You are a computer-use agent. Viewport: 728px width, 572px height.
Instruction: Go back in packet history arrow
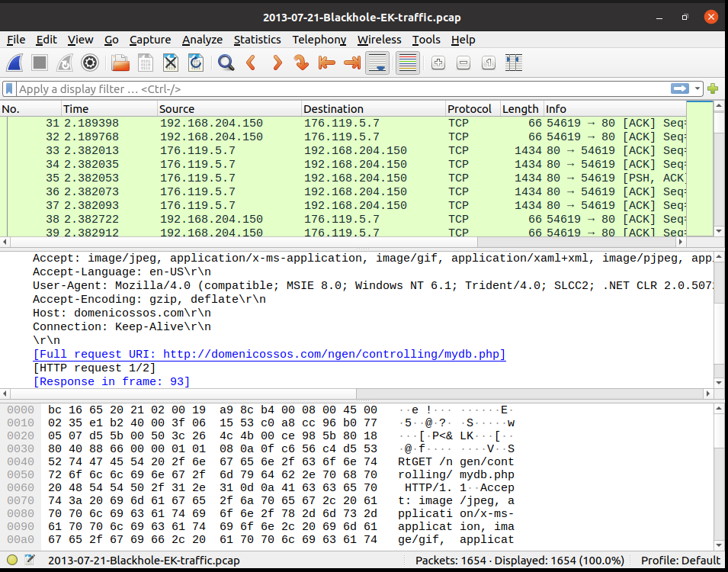tap(251, 63)
